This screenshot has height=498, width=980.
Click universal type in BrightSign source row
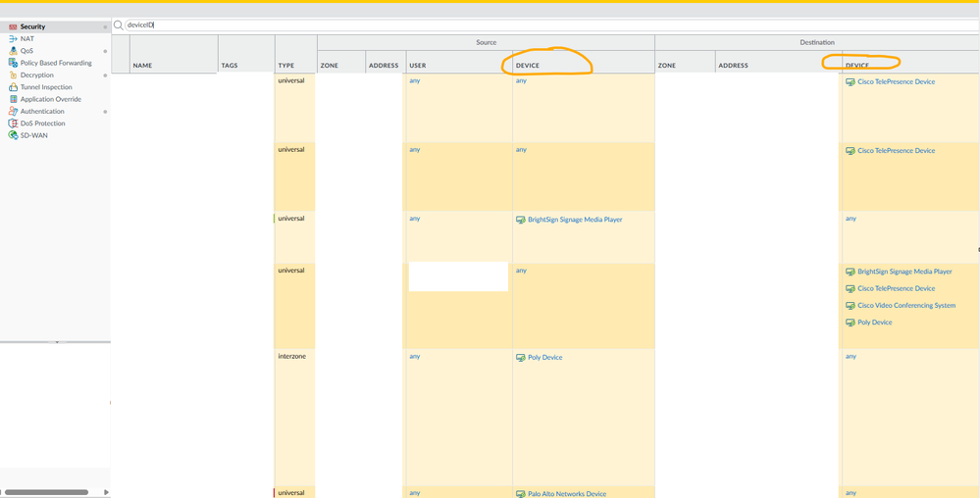(291, 219)
